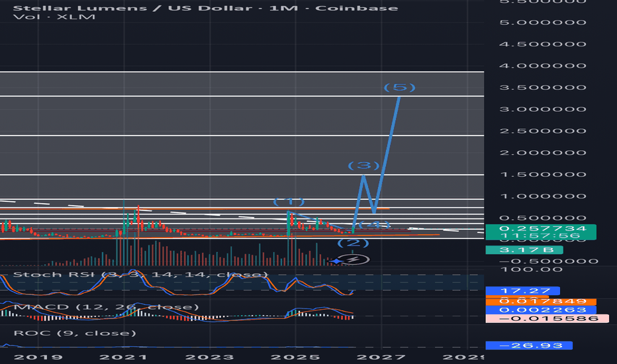The image size is (617, 364).
Task: Click the MACD (12, 26, close) legend
Action: pyautogui.click(x=105, y=307)
